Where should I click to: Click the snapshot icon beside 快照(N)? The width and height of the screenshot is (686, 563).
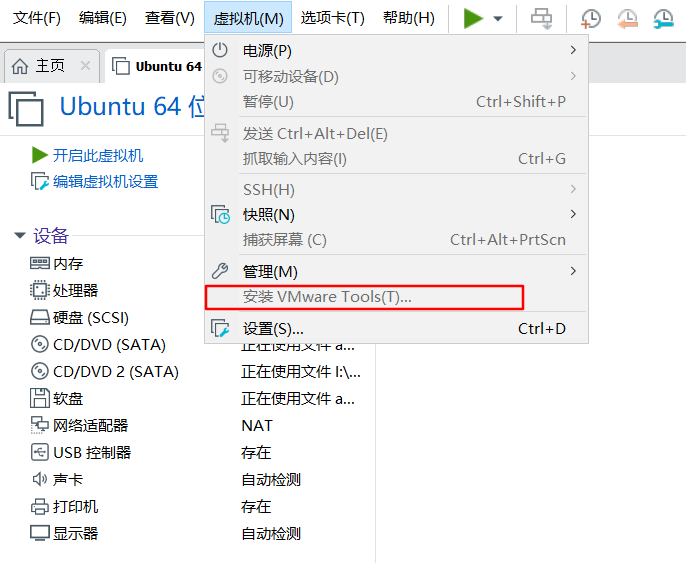coord(220,214)
